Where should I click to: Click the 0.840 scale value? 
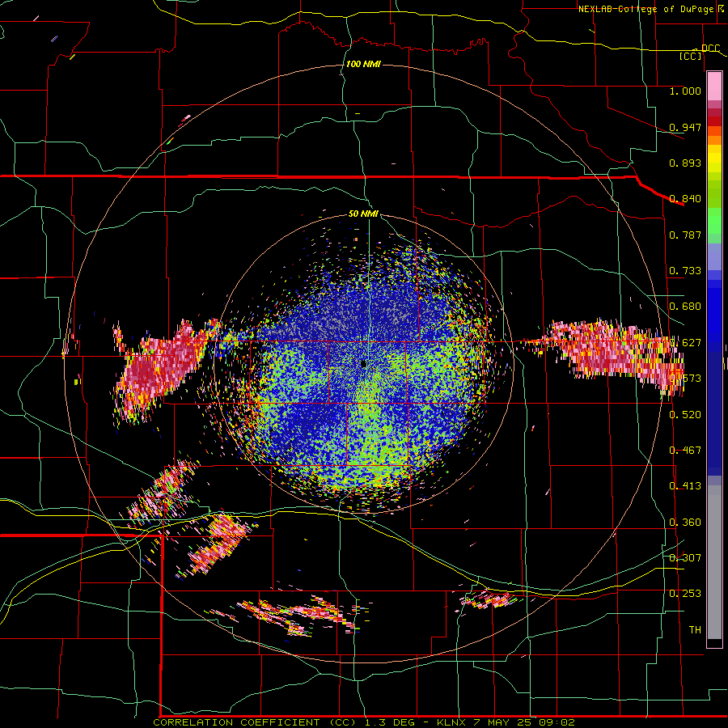(x=685, y=199)
